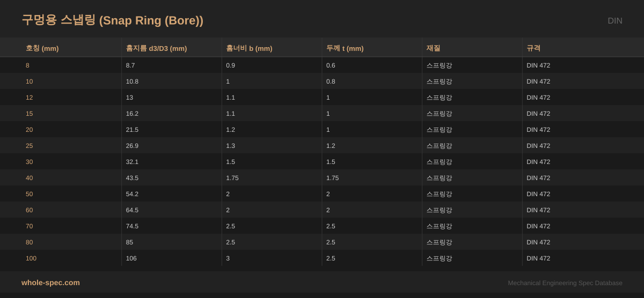The image size is (644, 298).
Task: Select the 홈너비 b (mm) column header
Action: [249, 48]
